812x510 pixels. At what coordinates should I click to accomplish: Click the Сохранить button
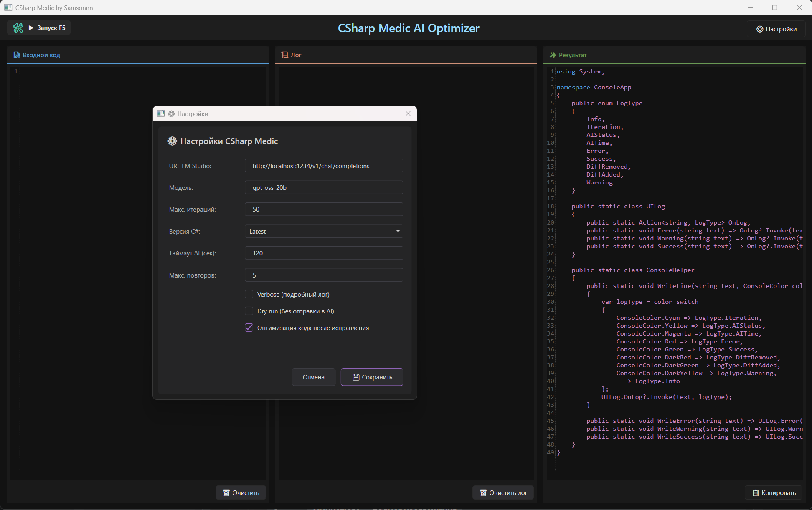click(372, 377)
